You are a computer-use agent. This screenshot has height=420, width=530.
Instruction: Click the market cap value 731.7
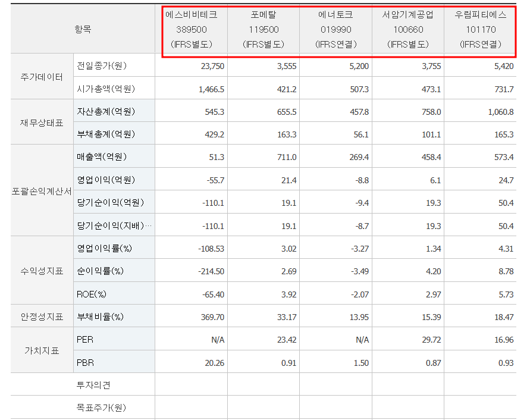[x=504, y=89]
